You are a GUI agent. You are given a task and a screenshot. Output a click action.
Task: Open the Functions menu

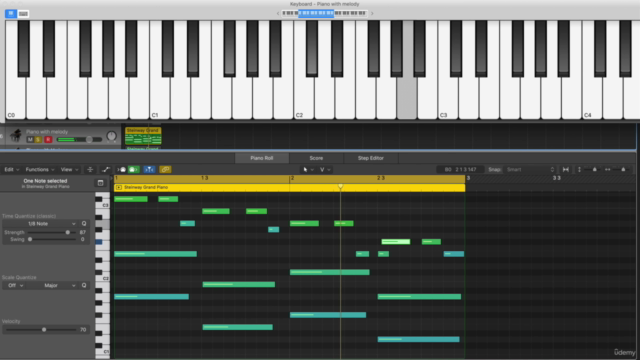pos(40,169)
